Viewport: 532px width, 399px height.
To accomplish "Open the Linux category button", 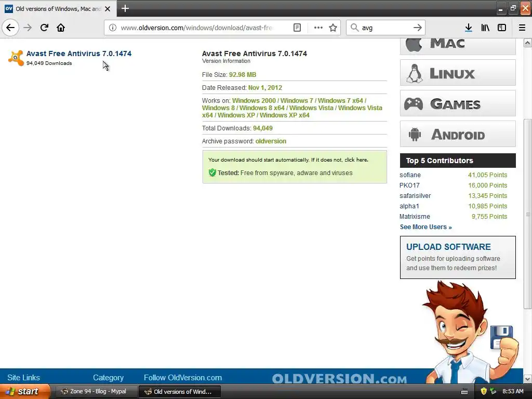I will pos(458,73).
